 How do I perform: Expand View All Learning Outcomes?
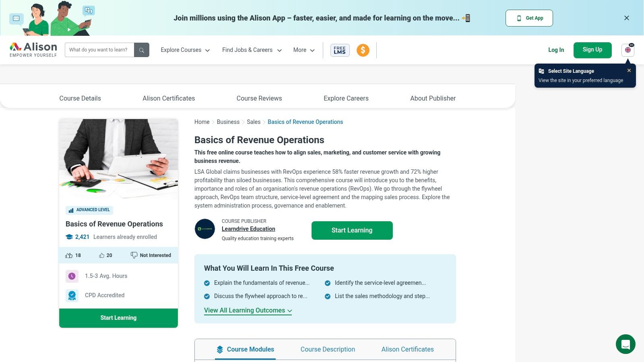[x=248, y=311]
